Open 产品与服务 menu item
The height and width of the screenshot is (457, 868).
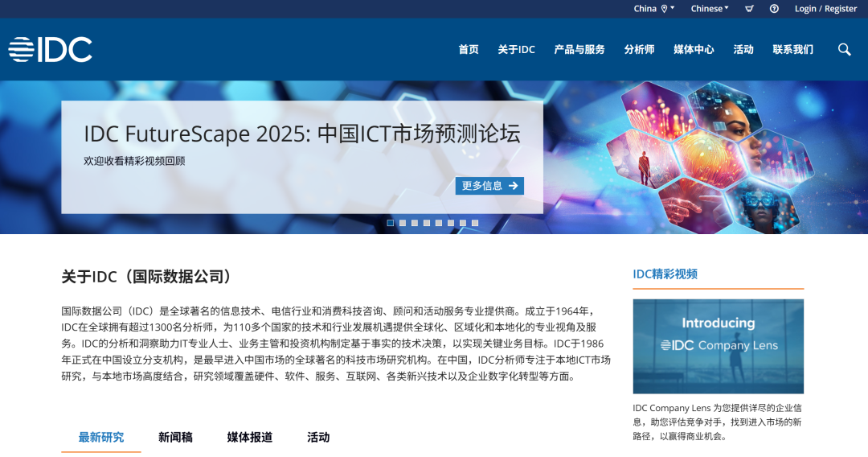tap(579, 49)
